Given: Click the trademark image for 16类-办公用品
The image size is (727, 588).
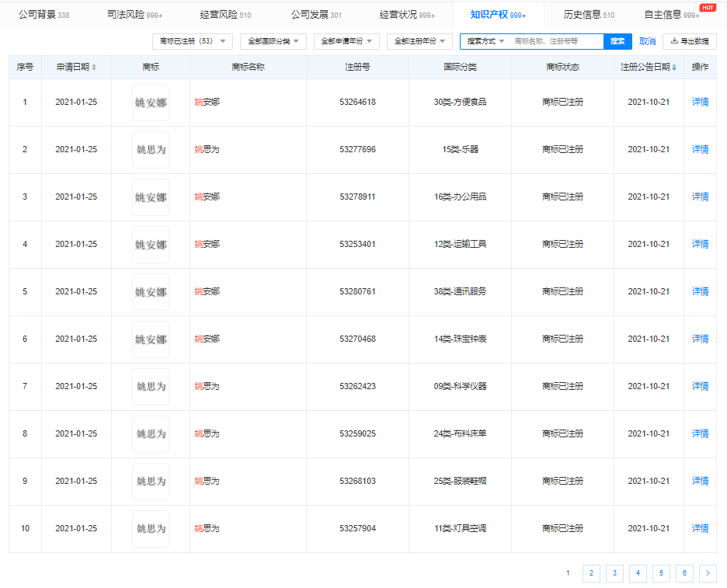Looking at the screenshot, I should (151, 197).
